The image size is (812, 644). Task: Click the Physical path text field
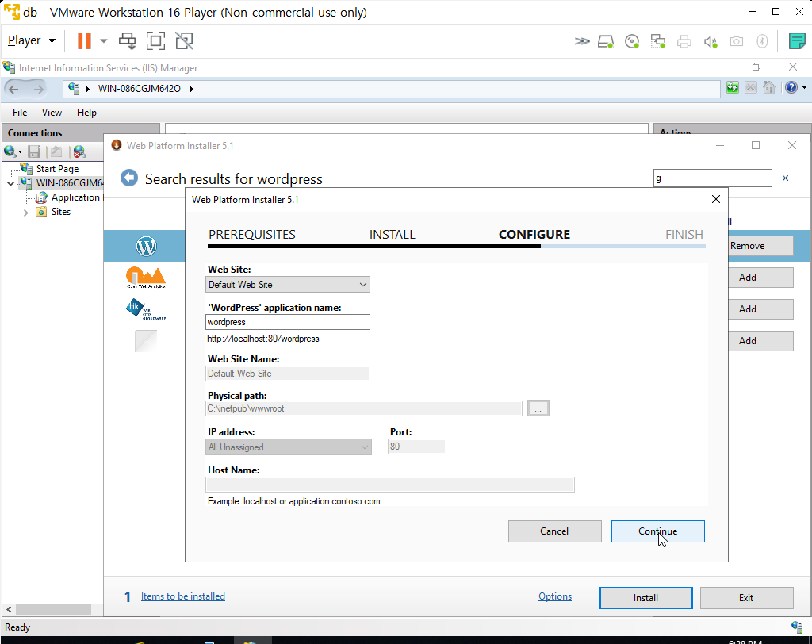click(363, 408)
